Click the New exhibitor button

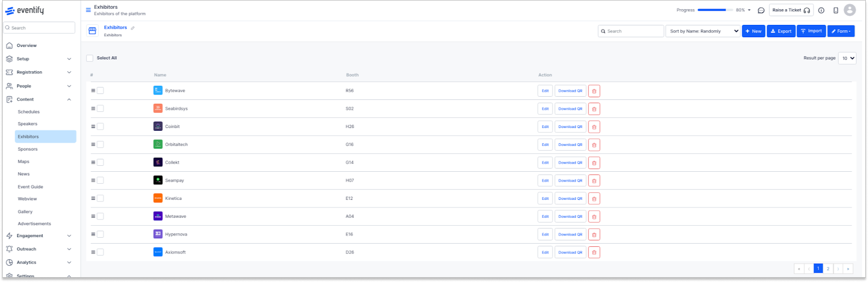tap(754, 31)
